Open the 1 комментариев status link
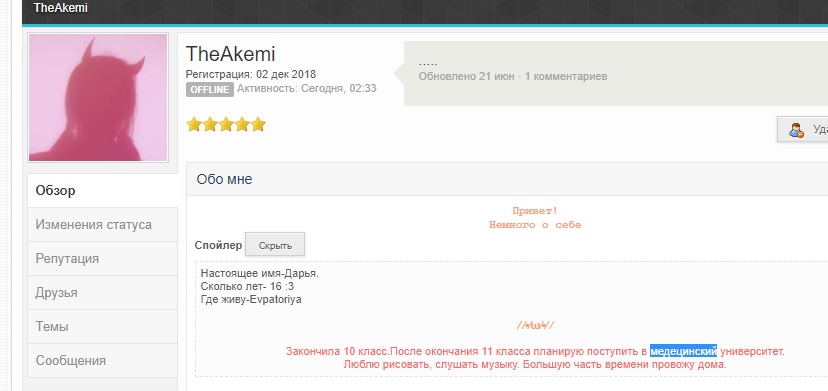 [x=566, y=77]
